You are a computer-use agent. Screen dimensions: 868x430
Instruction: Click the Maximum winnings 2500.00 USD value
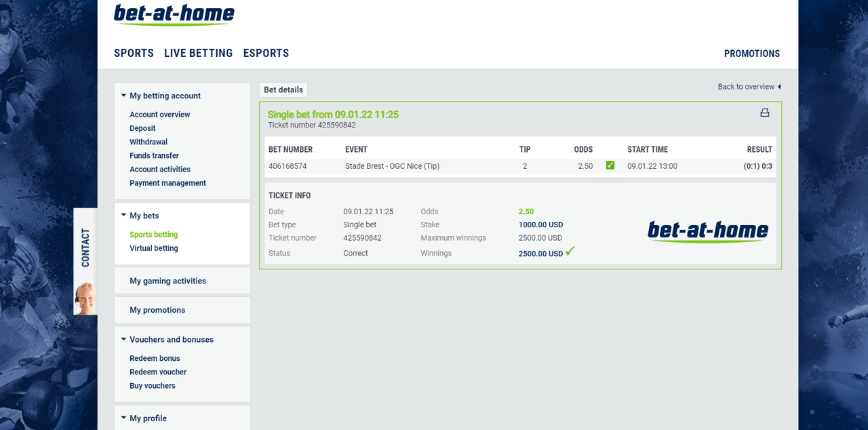(x=540, y=238)
